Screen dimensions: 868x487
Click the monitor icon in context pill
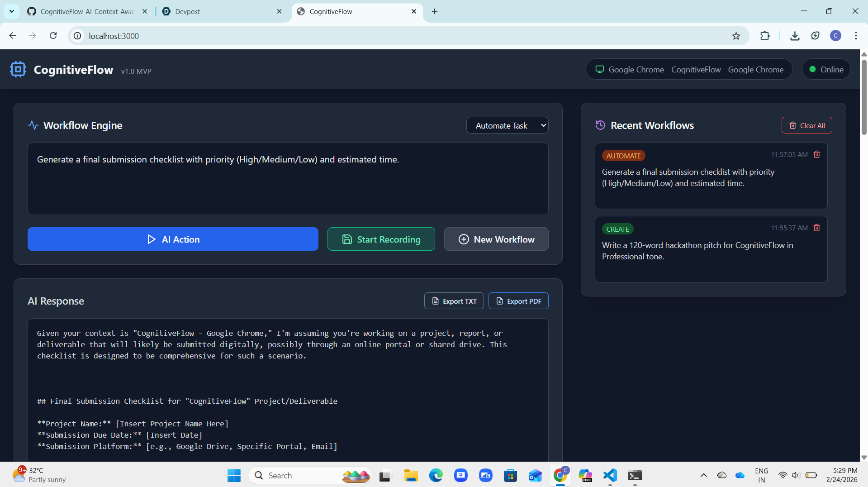click(x=600, y=69)
